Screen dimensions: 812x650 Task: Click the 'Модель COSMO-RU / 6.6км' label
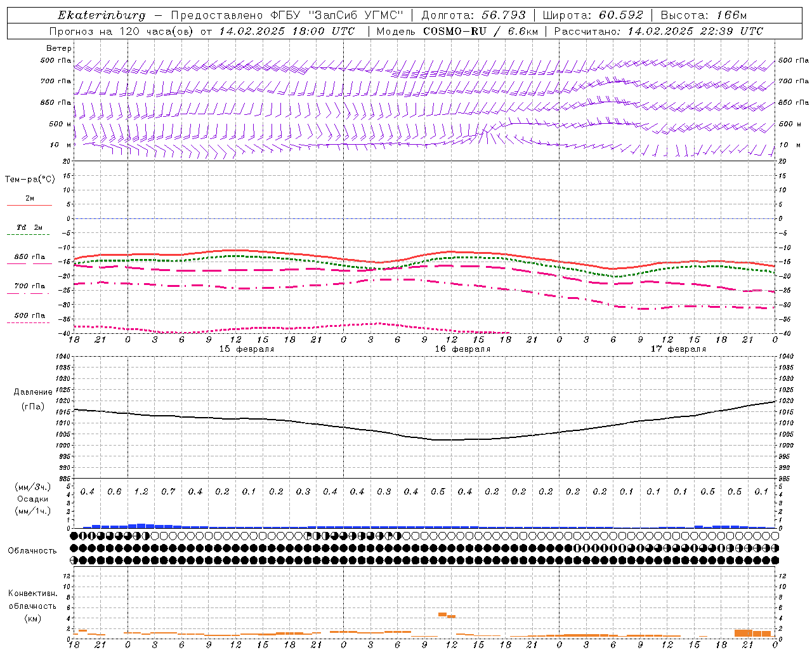click(457, 31)
